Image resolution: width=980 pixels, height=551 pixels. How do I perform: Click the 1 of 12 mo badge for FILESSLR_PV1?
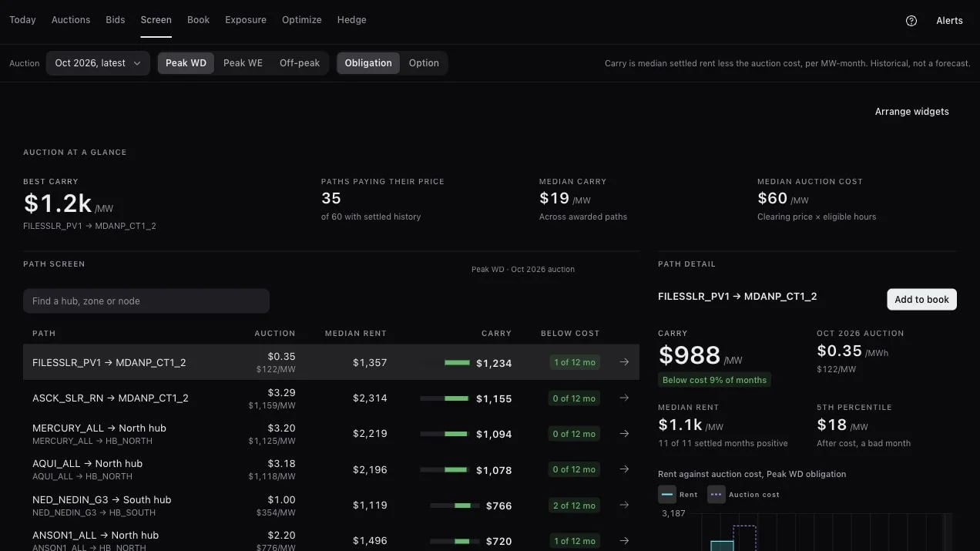click(x=575, y=362)
